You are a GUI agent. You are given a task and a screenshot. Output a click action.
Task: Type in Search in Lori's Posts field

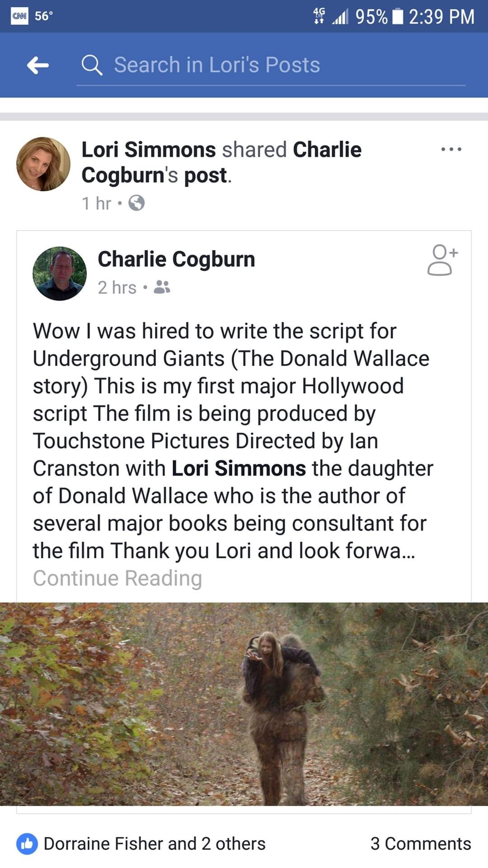(271, 65)
